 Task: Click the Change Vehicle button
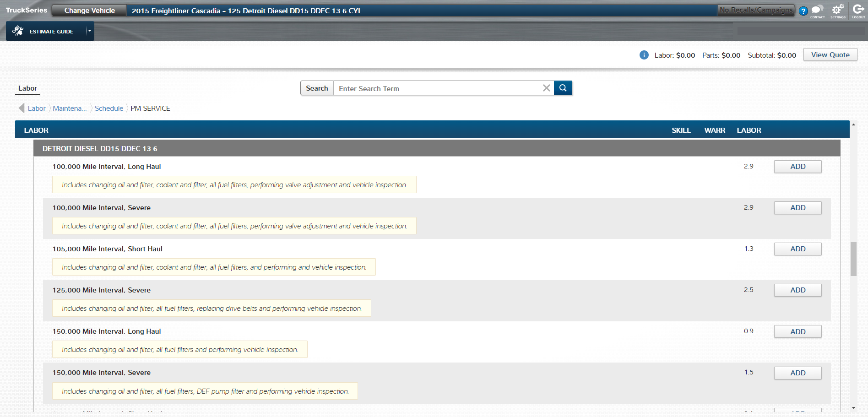(89, 11)
